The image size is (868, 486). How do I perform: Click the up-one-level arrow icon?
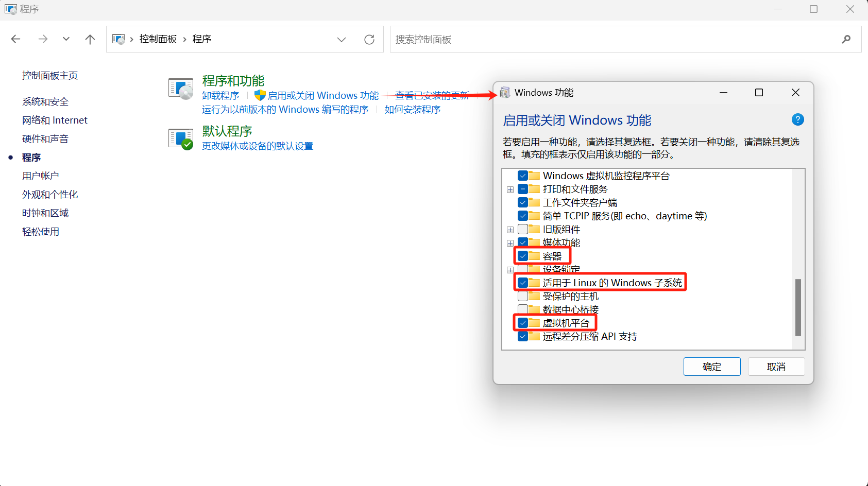[90, 39]
